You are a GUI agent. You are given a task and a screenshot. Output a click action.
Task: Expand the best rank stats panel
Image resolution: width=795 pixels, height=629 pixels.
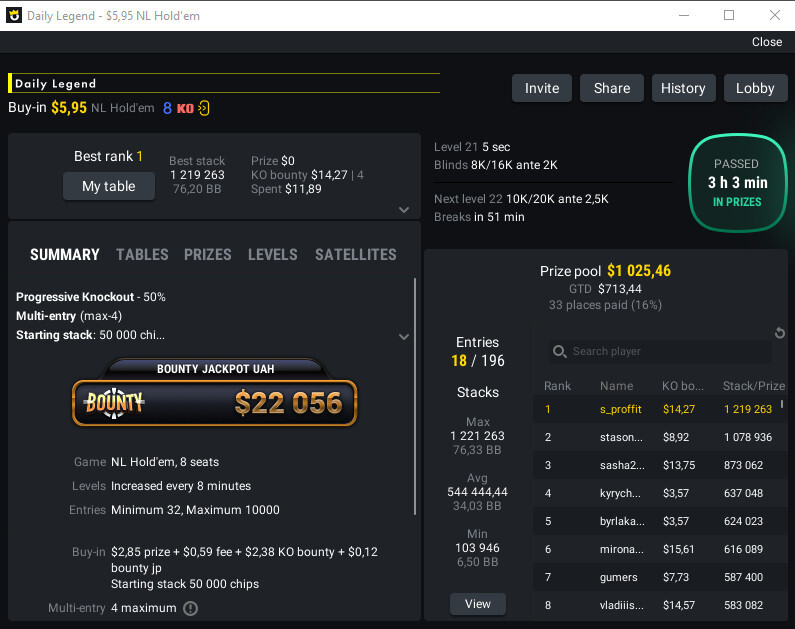point(404,210)
